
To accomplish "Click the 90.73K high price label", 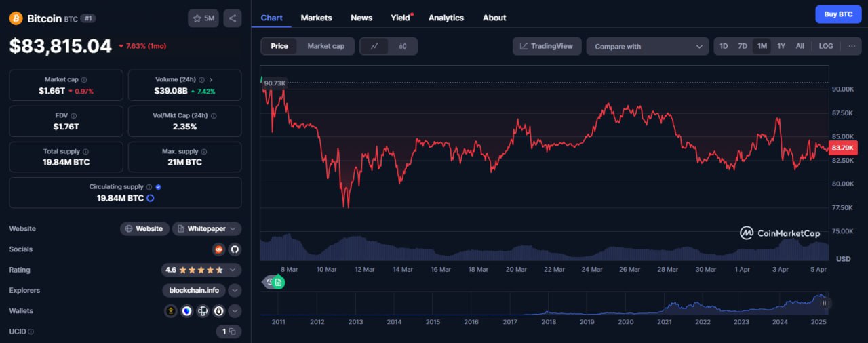I will (x=275, y=83).
